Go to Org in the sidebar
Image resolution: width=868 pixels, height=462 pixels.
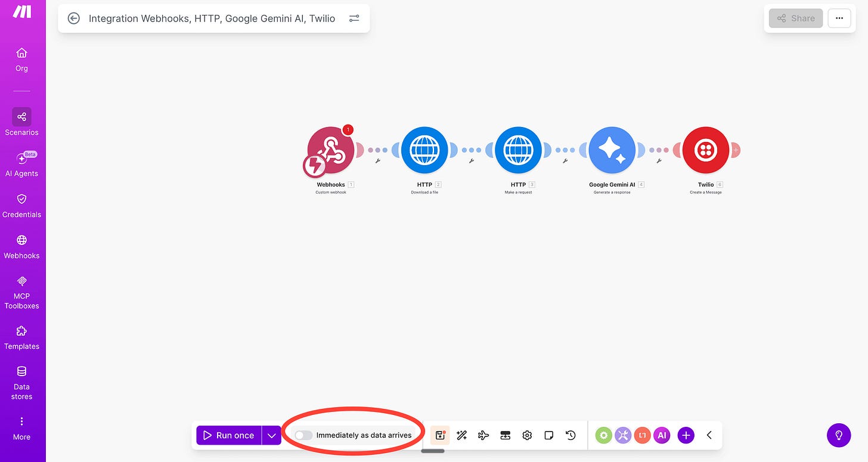tap(21, 60)
